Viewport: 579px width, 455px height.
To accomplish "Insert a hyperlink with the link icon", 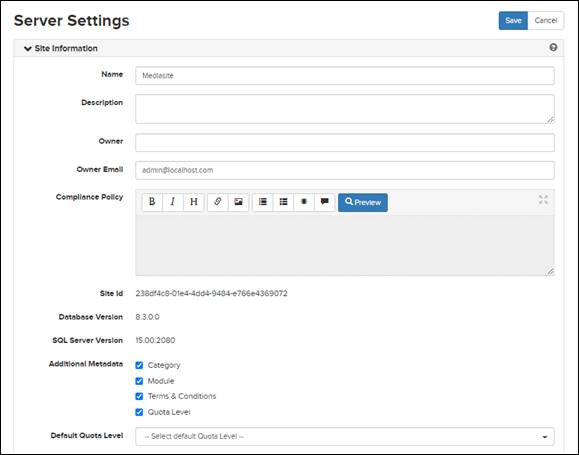I will [x=217, y=202].
